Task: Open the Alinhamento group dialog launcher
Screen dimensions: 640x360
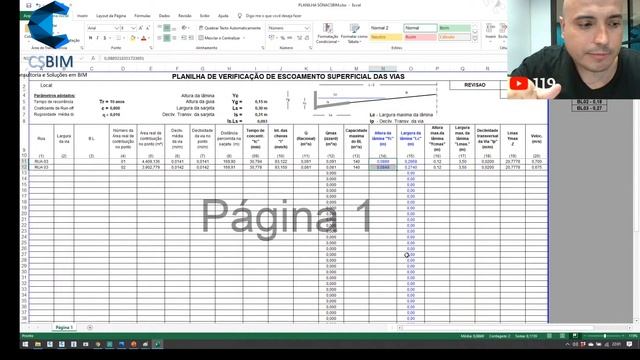Action: coord(262,48)
